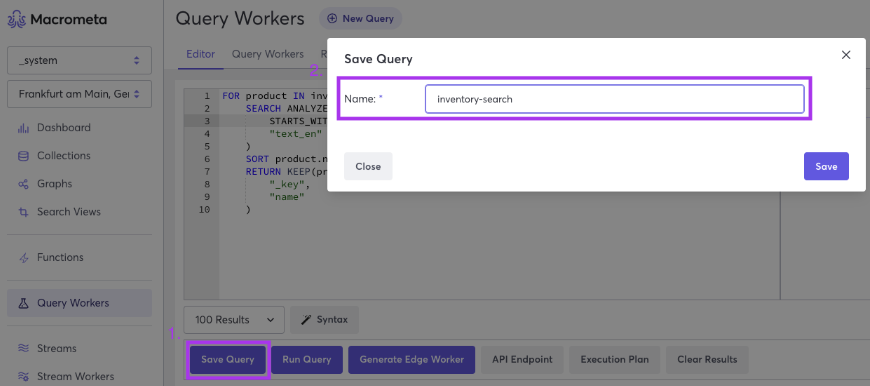Click the Macrometa logo icon
Screen dimensions: 870x386
(17, 20)
